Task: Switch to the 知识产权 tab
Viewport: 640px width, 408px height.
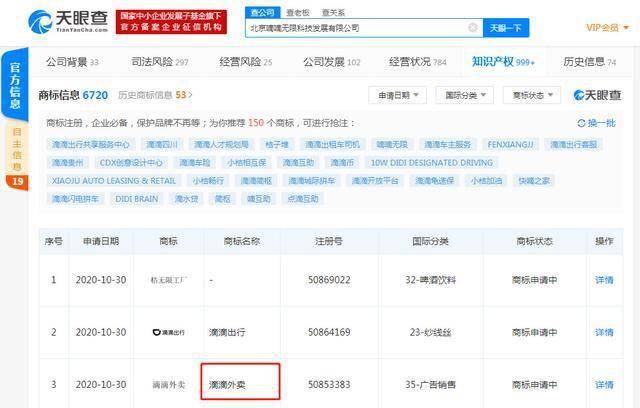Action: 503,62
